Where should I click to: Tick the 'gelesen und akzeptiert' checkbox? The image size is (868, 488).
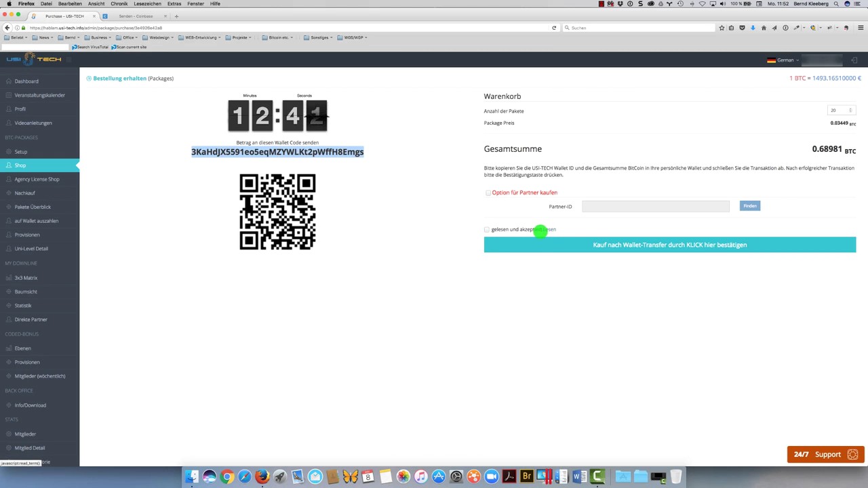pos(487,230)
